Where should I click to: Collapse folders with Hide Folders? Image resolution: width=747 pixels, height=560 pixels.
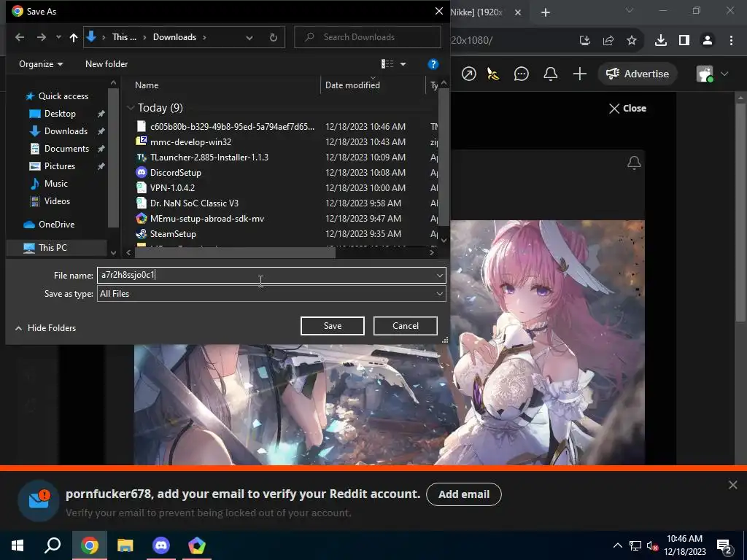pyautogui.click(x=46, y=328)
